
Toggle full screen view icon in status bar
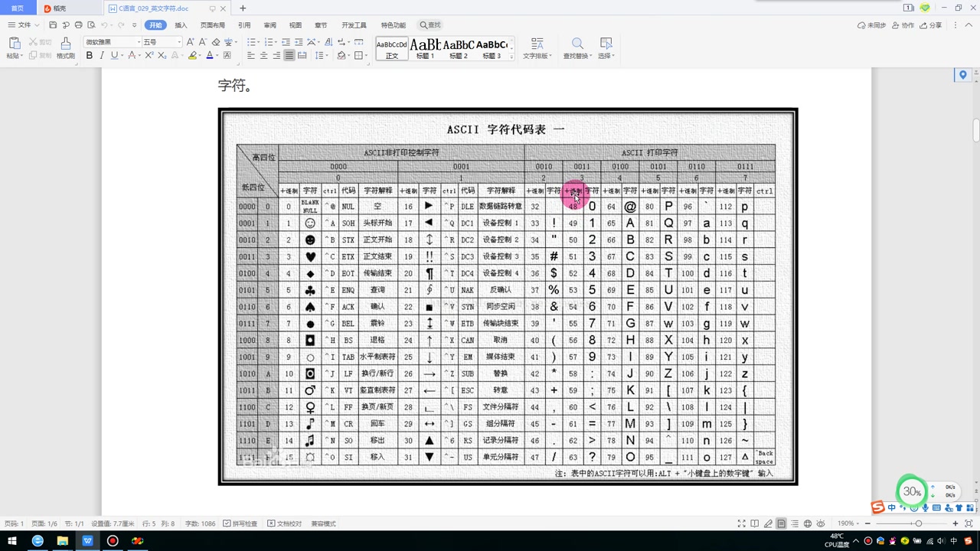click(x=742, y=523)
